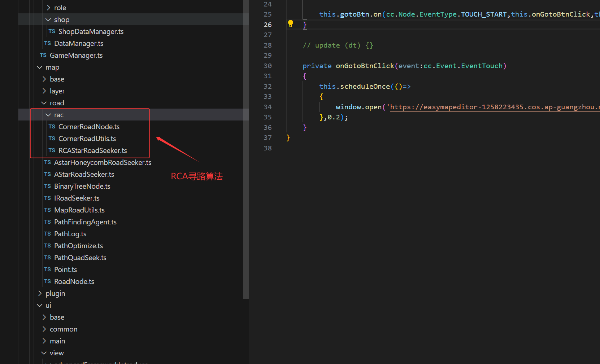Screen dimensions: 600x364
Task: Open AStarRoadSeeker.ts file
Action: tap(84, 174)
